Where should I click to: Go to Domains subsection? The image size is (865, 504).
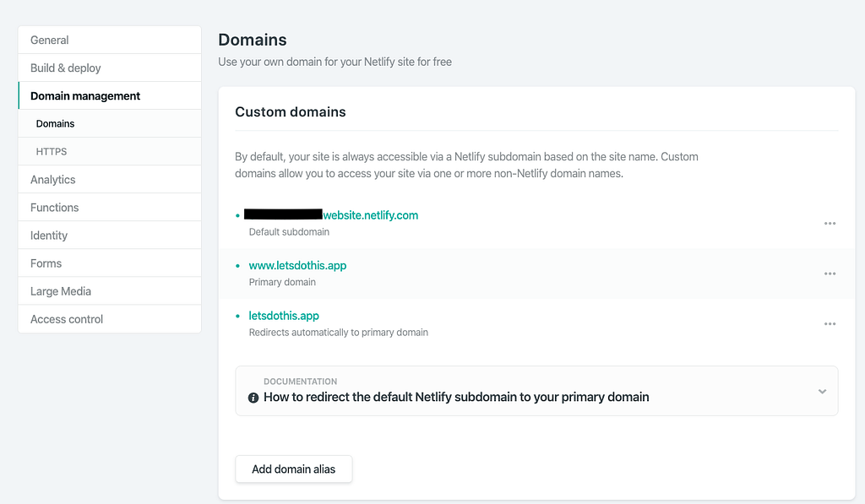109,123
